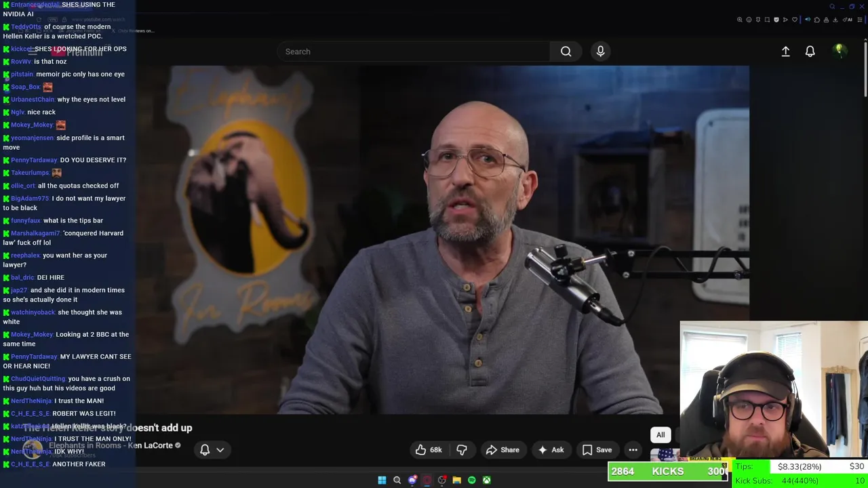Click the Kick Subs goal progress bar
Image resolution: width=868 pixels, height=488 pixels.
pyautogui.click(x=800, y=481)
